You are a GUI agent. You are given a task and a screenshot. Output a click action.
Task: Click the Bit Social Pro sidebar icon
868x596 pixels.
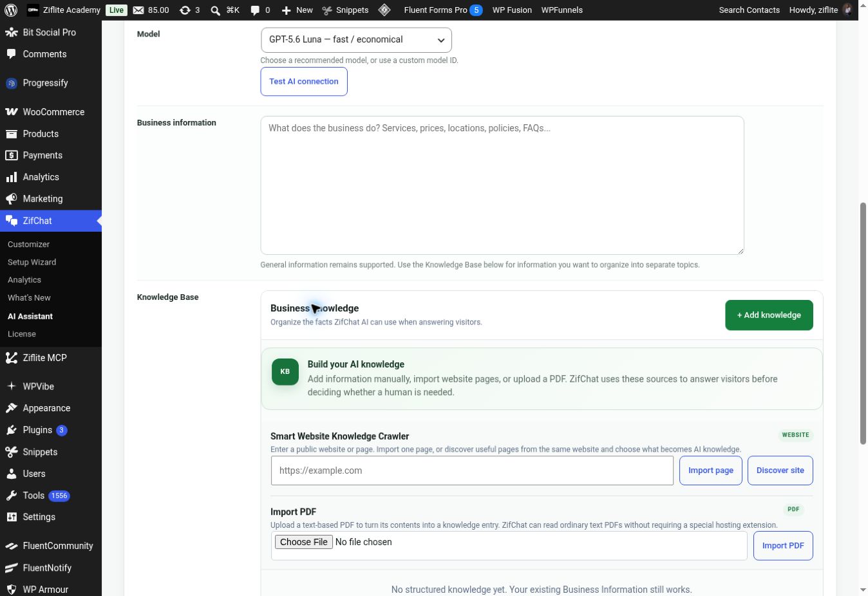pos(12,32)
